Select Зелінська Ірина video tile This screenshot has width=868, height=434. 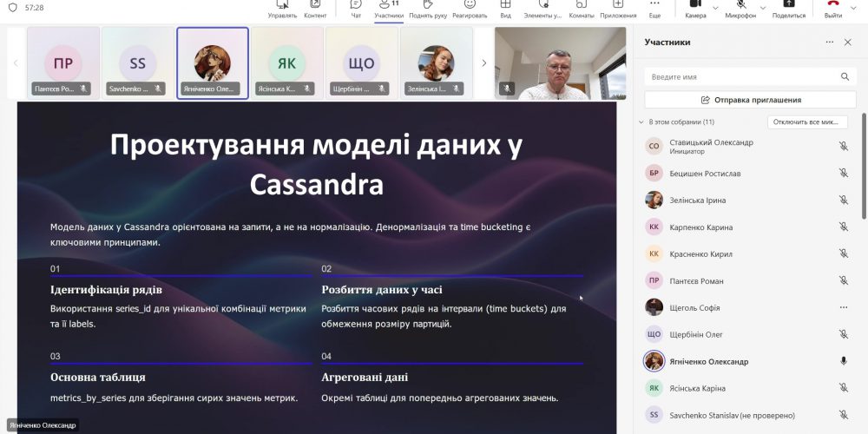click(437, 62)
